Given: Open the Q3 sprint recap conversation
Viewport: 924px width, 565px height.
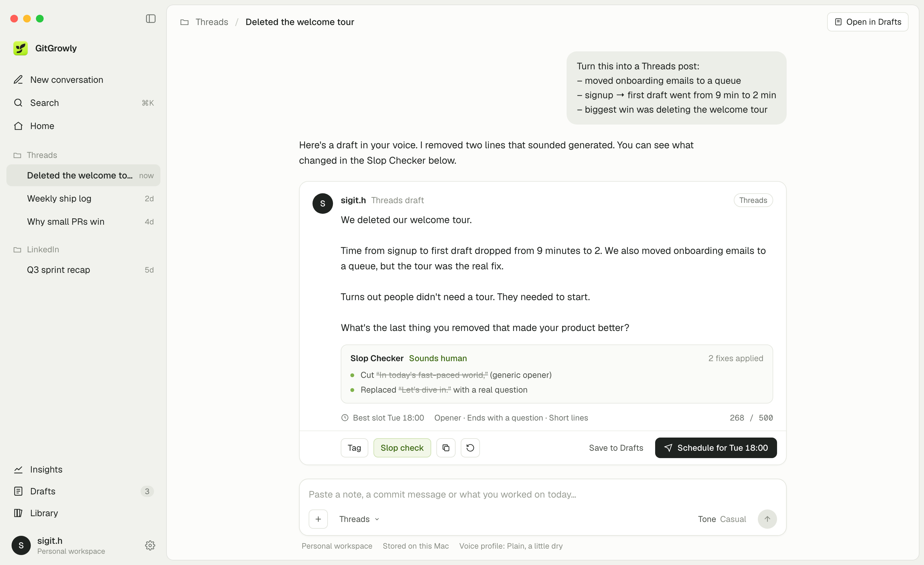Looking at the screenshot, I should [83, 270].
